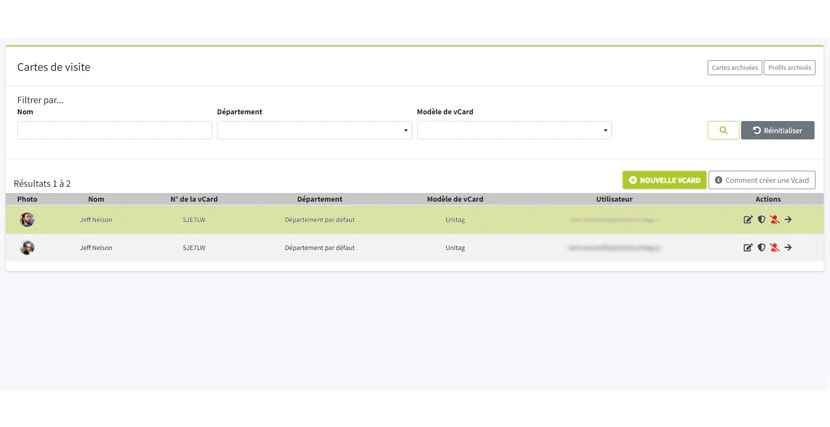Click the Nom filter input field
830x427 pixels.
[x=114, y=130]
